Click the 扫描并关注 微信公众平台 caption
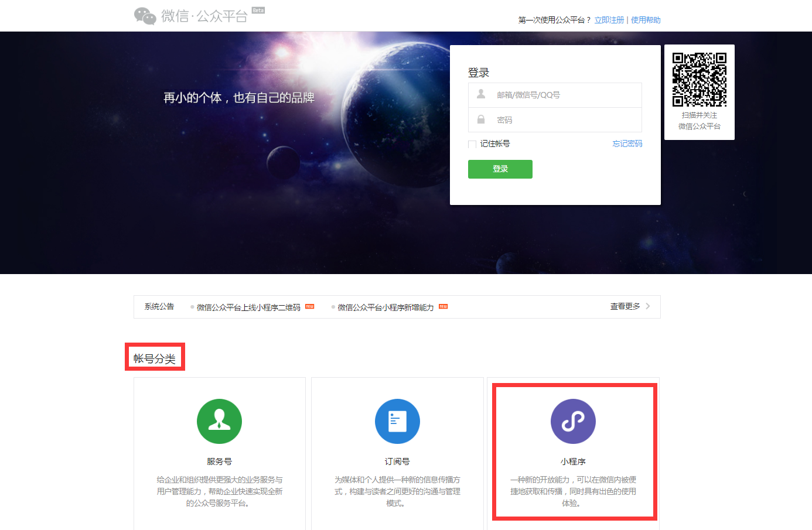The height and width of the screenshot is (530, 812). 700,121
